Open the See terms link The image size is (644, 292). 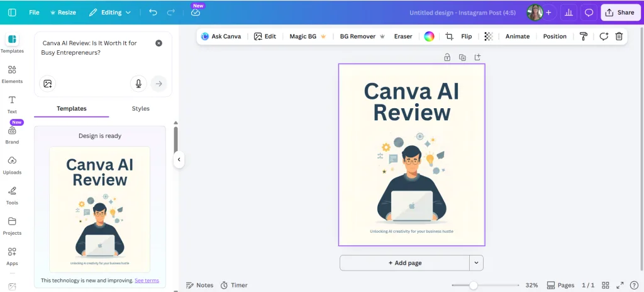[x=147, y=281]
